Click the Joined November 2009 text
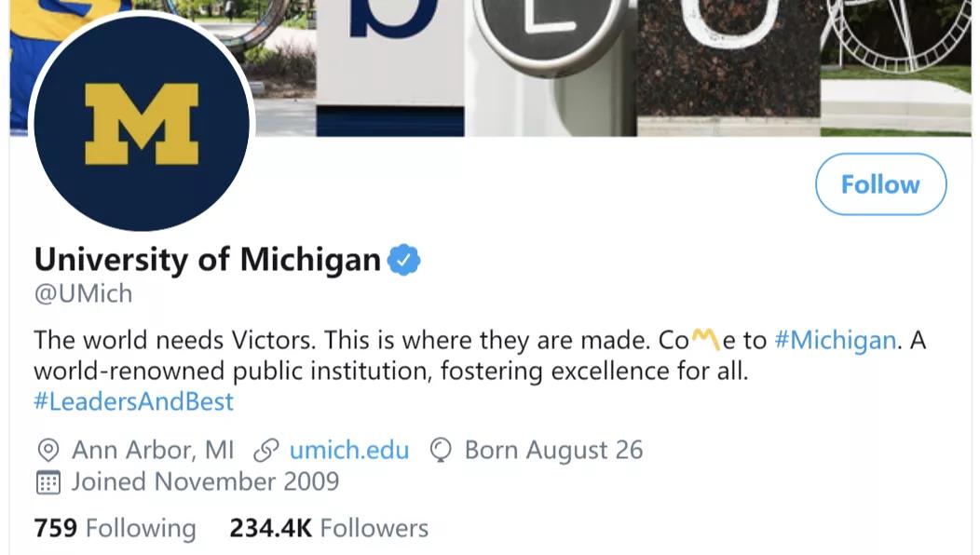This screenshot has height=555, width=980. [x=205, y=482]
